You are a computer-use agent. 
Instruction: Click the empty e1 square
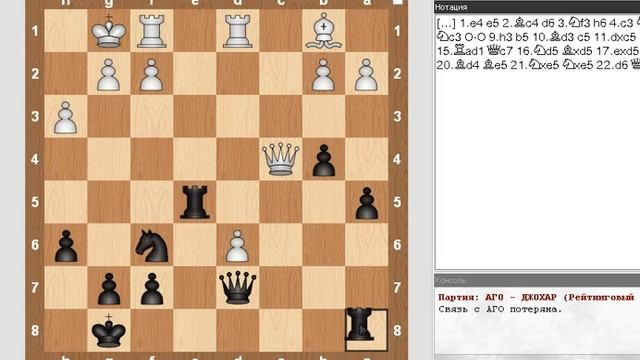(x=195, y=31)
